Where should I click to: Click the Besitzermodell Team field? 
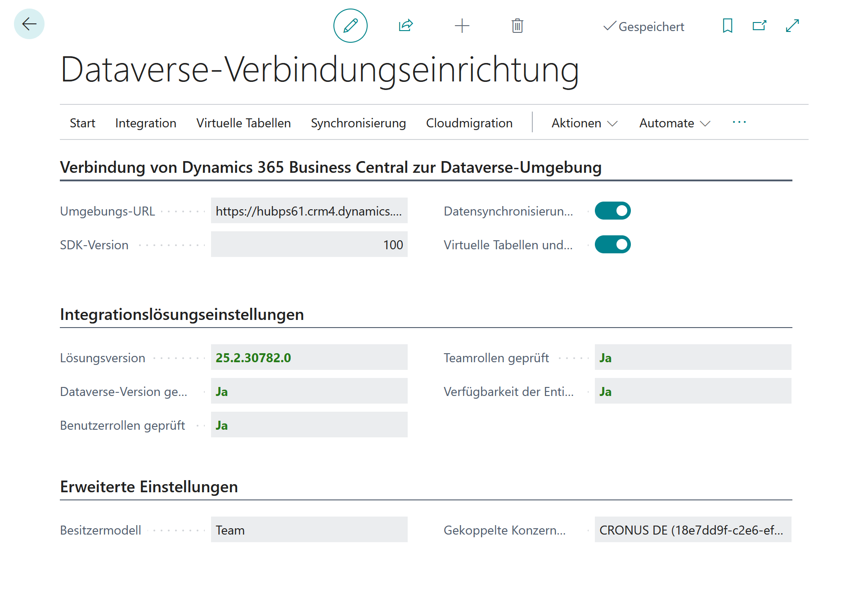click(x=309, y=530)
